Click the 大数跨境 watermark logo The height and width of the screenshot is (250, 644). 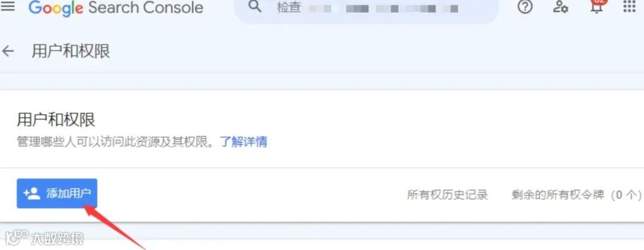point(45,237)
